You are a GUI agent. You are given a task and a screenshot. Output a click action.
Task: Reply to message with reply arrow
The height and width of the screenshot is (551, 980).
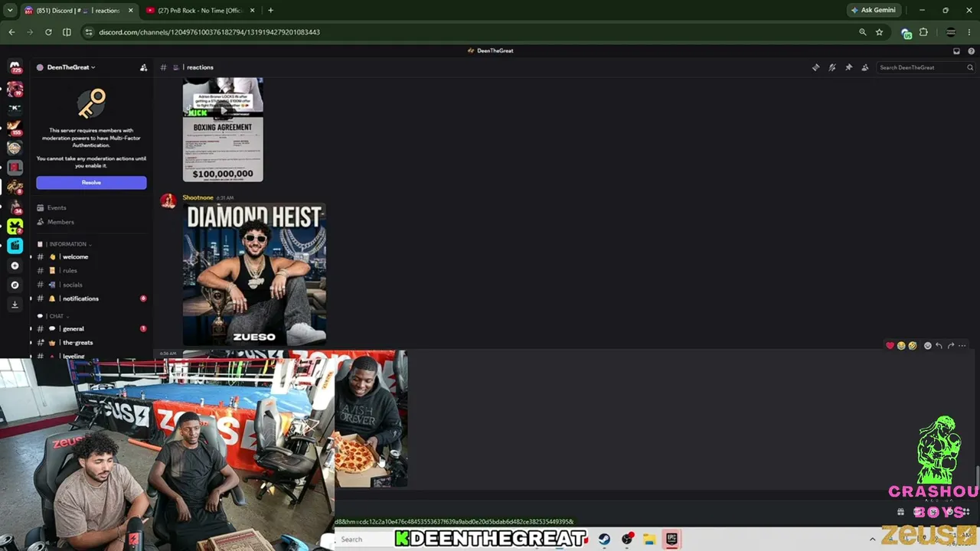click(x=939, y=346)
